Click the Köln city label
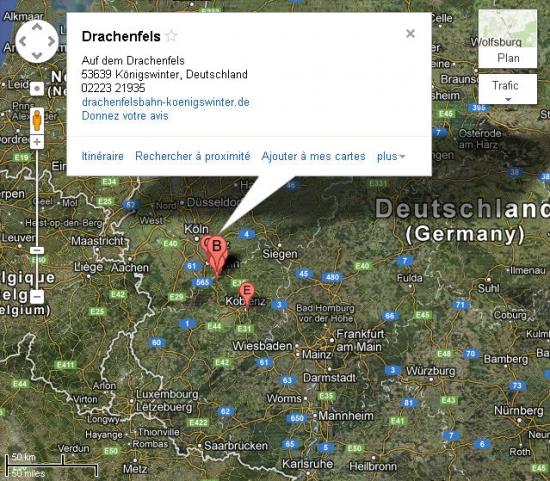Screen dimensions: 550x481 tap(196, 229)
